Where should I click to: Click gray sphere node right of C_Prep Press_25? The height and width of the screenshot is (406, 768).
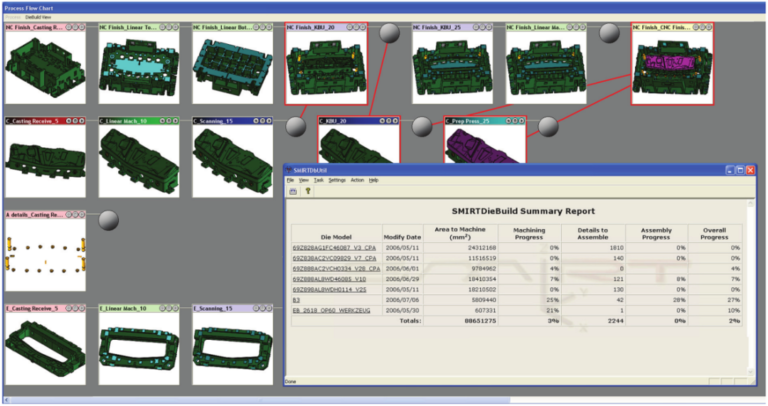click(548, 126)
